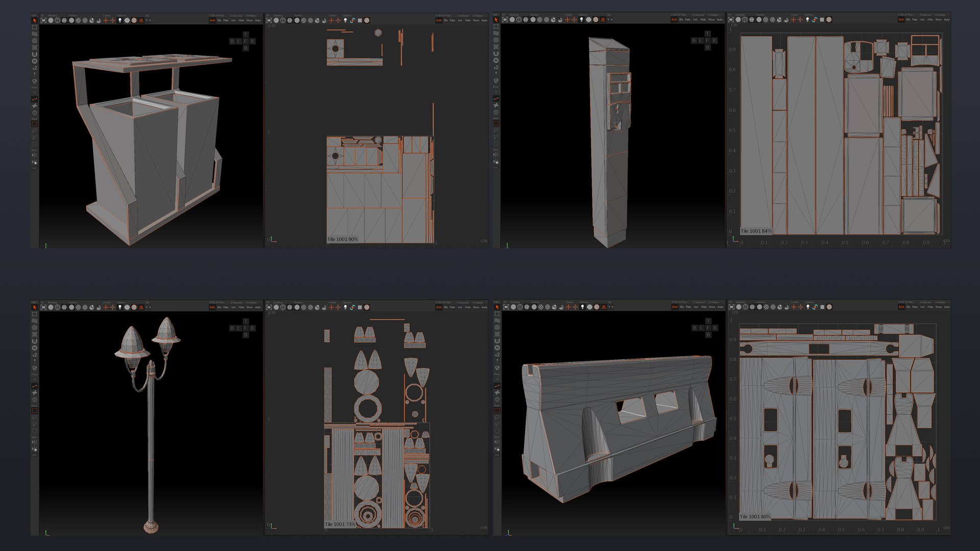Click frame-all icon in trash bin 3D view toolbar
Image resolution: width=980 pixels, height=551 pixels.
[43, 20]
